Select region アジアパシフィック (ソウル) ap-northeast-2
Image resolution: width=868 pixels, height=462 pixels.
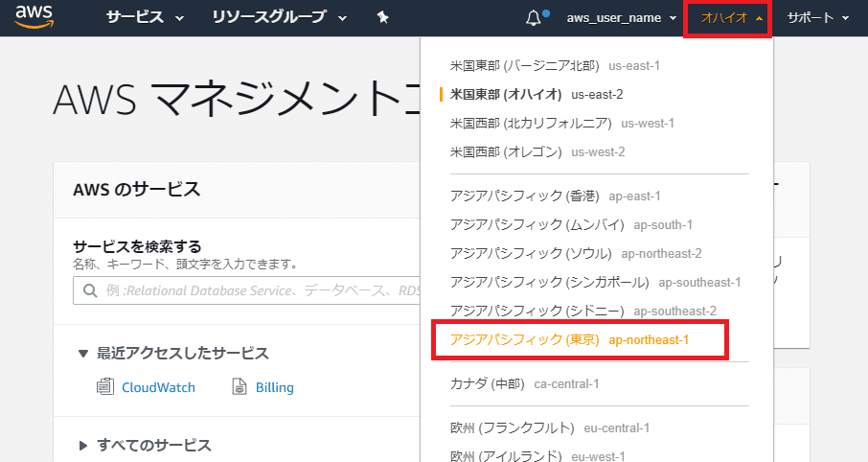576,254
